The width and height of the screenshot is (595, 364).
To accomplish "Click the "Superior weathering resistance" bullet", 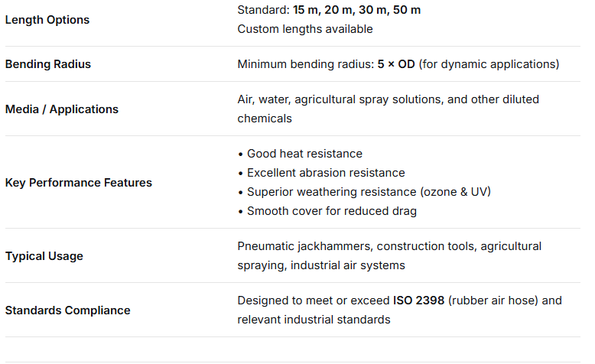I will click(x=333, y=192).
